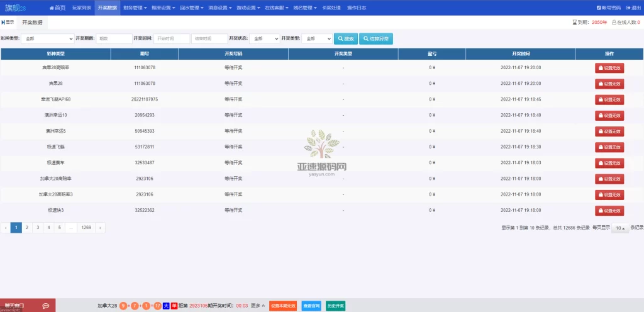The width and height of the screenshot is (644, 312).
Task: Click 设置无效 for 加拿大28高赔率 row
Action: (609, 179)
